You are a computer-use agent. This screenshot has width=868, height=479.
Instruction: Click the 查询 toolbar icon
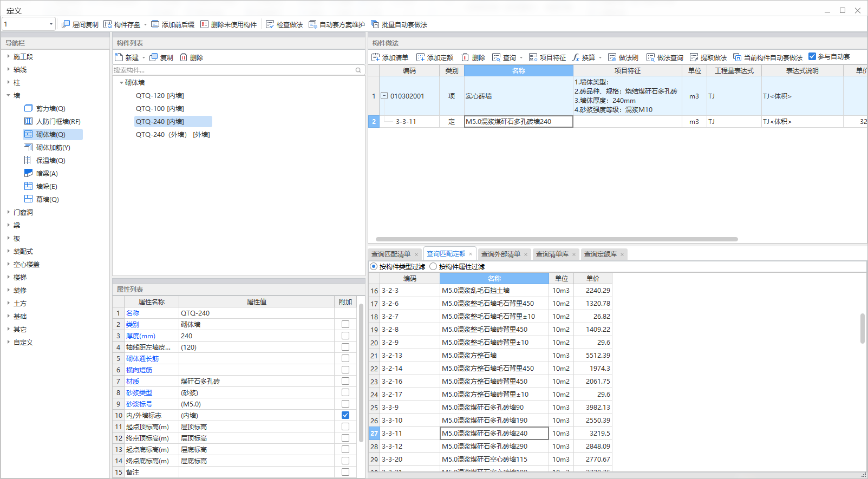496,57
